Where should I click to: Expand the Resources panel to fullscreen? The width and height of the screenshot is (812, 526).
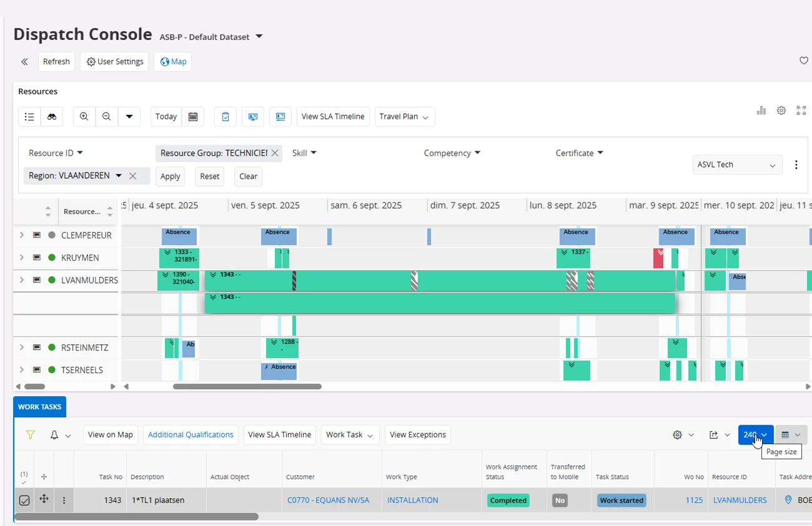801,111
